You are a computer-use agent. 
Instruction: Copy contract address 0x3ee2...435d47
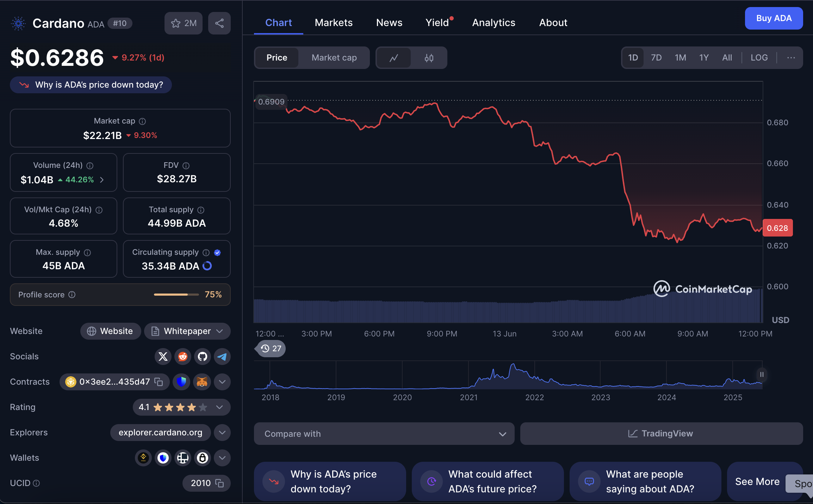(x=159, y=382)
